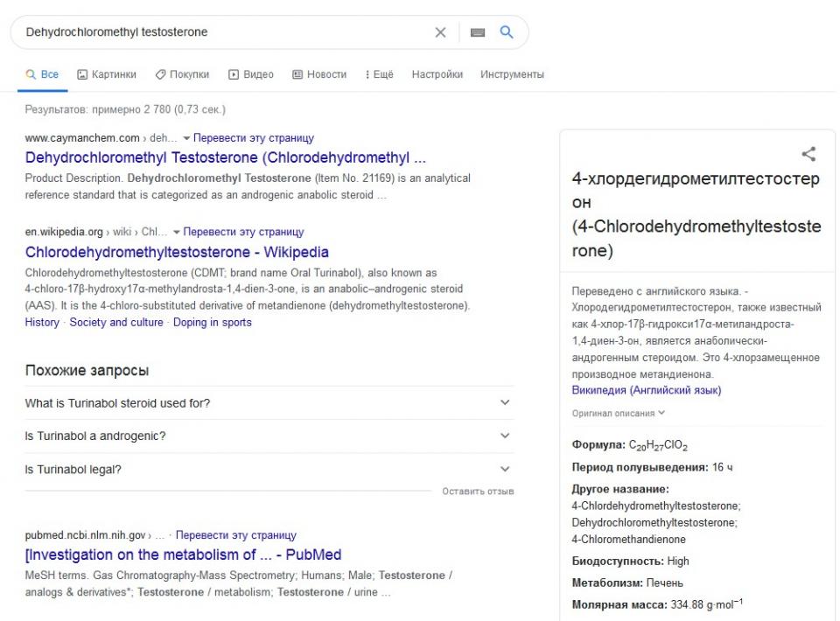Open the Картинки images tab
The height and width of the screenshot is (621, 840).
108,74
